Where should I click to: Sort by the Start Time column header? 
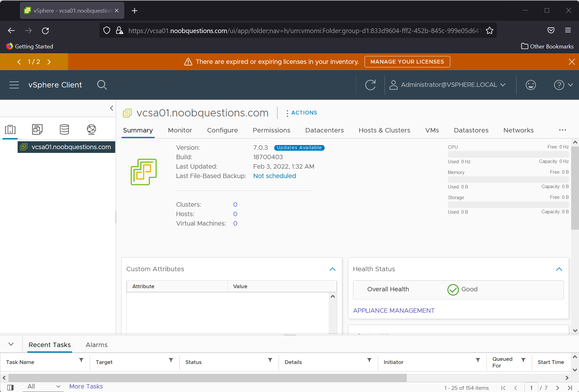tap(551, 362)
